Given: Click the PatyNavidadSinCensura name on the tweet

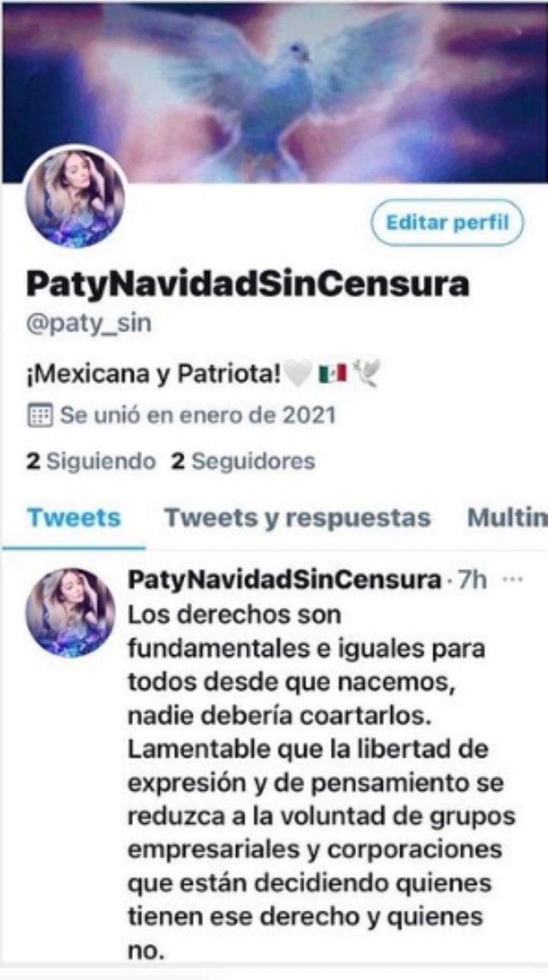Looking at the screenshot, I should 284,580.
